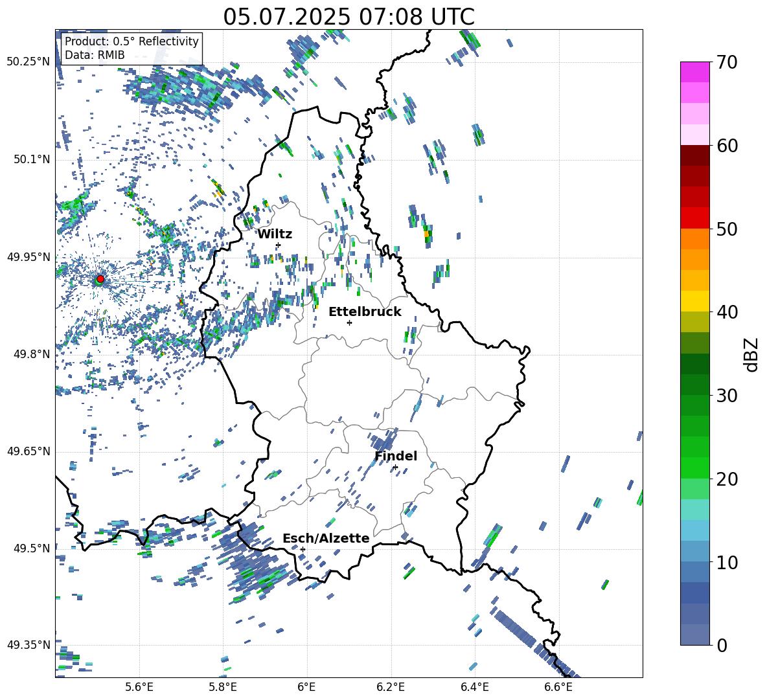The width and height of the screenshot is (767, 700).
Task: Select the Ettelbruck city label
Action: [x=365, y=312]
